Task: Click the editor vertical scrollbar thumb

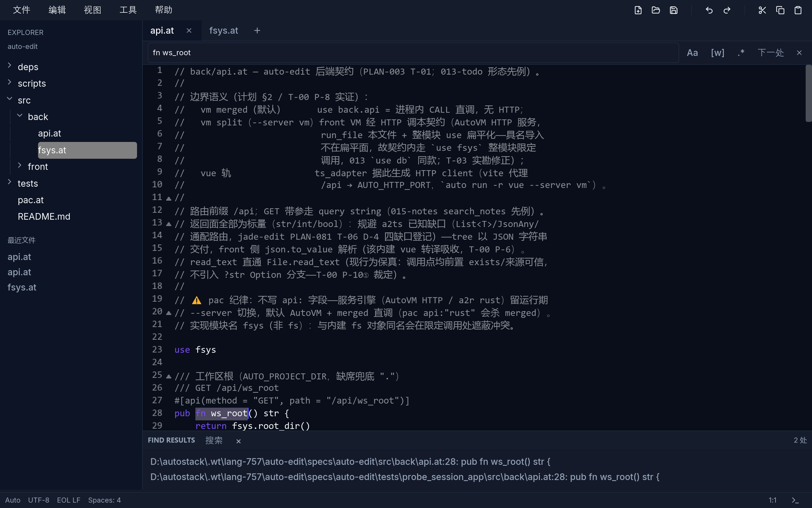Action: (x=808, y=93)
